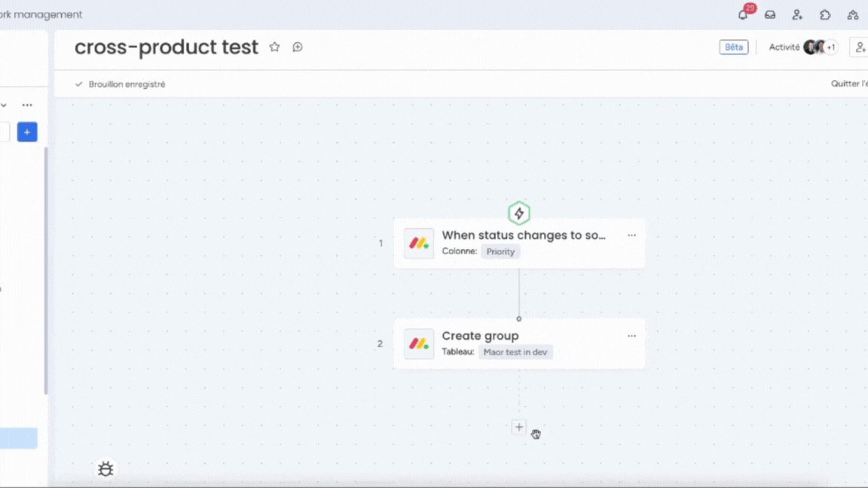Select the When status changes trigger block
Viewport: 868px width, 488px height.
519,243
